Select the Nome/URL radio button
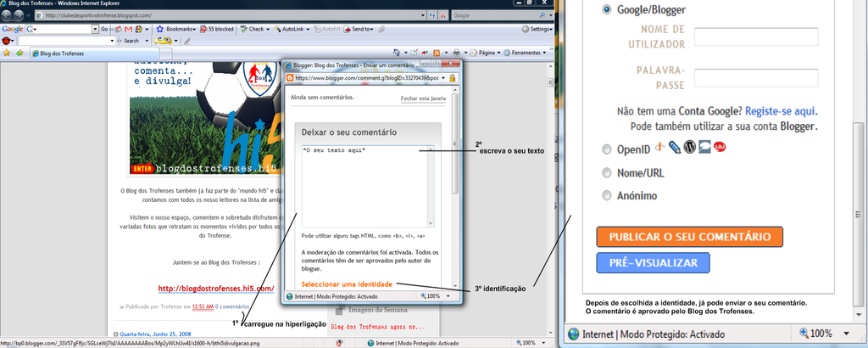The height and width of the screenshot is (348, 868). (606, 173)
